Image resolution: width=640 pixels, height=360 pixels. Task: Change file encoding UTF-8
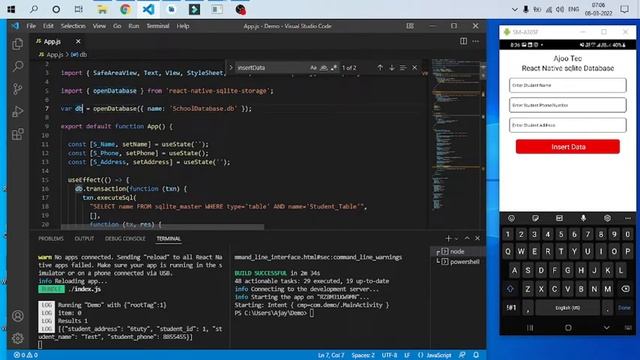click(389, 355)
